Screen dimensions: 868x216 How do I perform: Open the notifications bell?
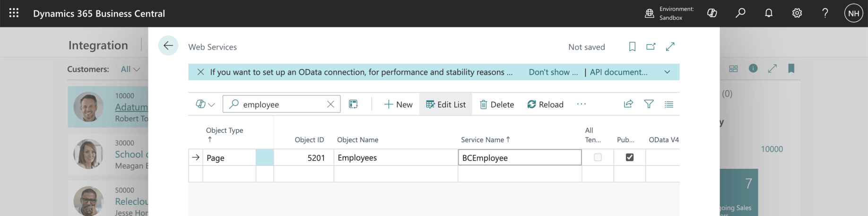click(769, 13)
